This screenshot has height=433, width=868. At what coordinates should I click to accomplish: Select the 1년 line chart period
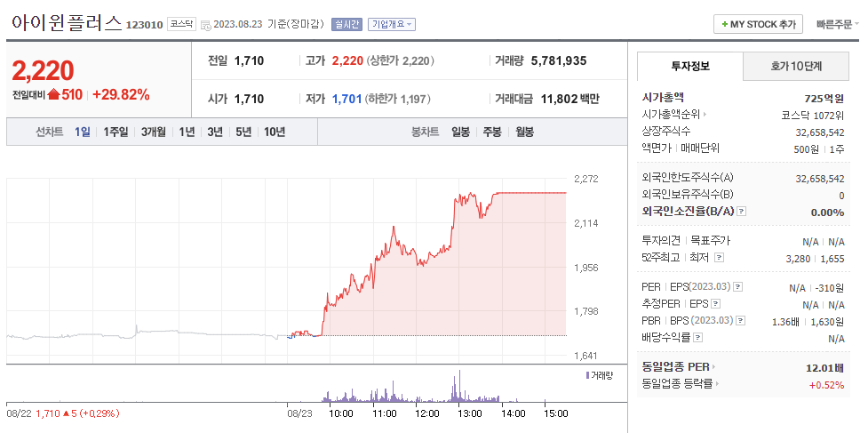pos(187,132)
